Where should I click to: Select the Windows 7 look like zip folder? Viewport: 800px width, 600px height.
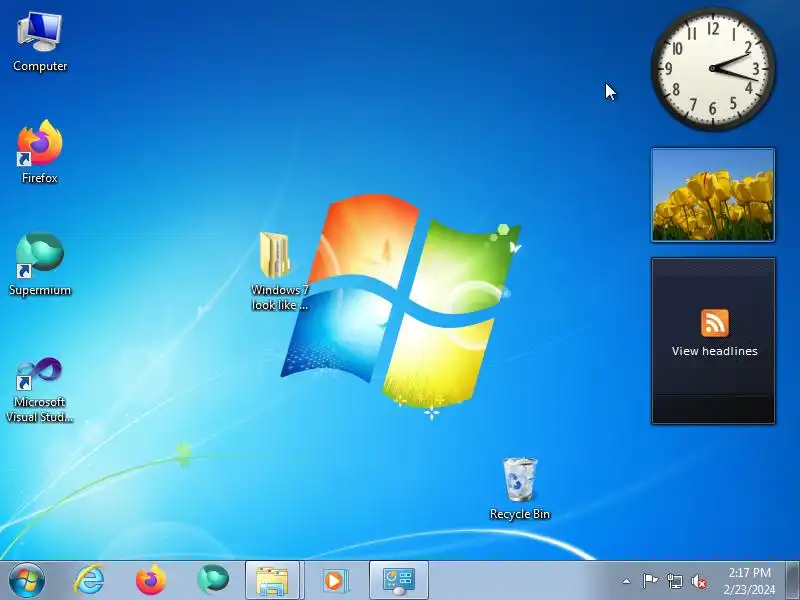pyautogui.click(x=279, y=270)
